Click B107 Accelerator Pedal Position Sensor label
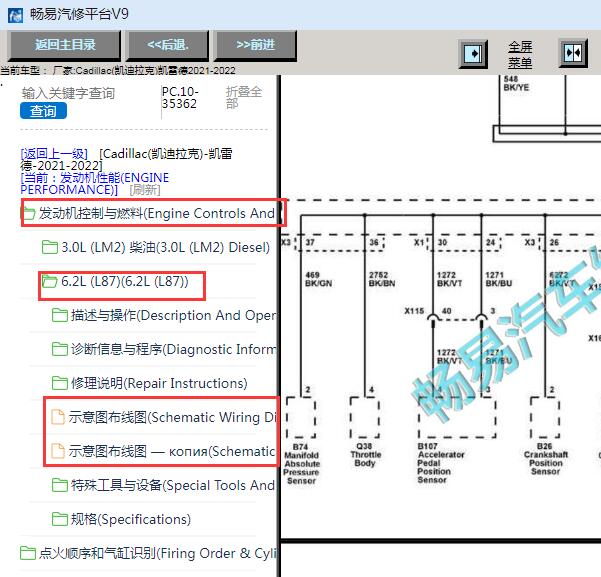 pyautogui.click(x=440, y=463)
